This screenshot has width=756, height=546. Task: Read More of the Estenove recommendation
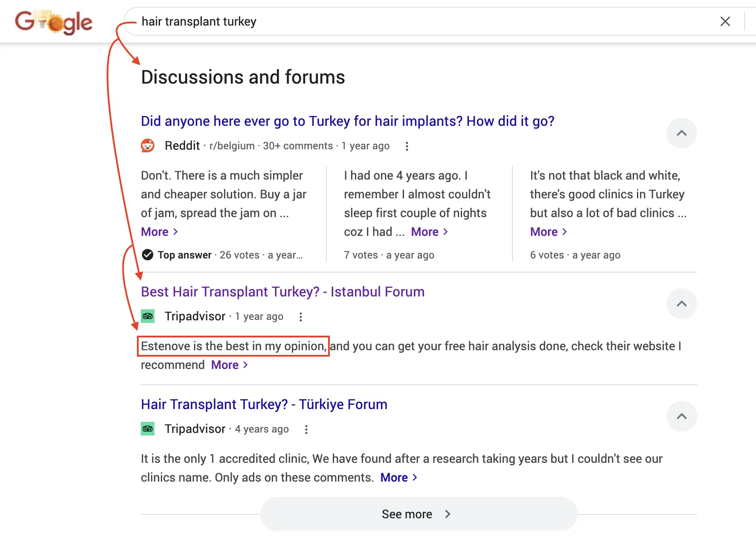pos(230,365)
